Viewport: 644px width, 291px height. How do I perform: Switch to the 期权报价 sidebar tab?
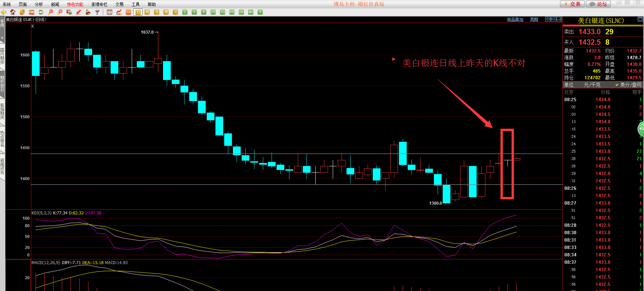pos(2,84)
